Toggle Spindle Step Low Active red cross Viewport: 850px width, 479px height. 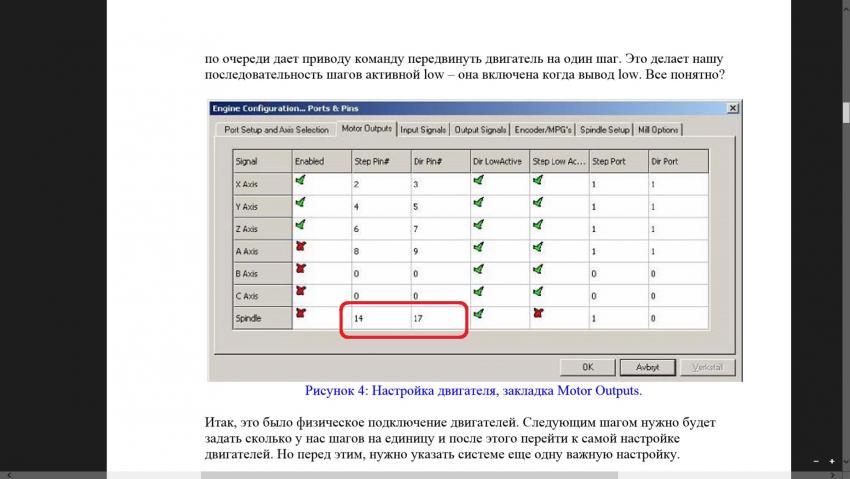(539, 313)
